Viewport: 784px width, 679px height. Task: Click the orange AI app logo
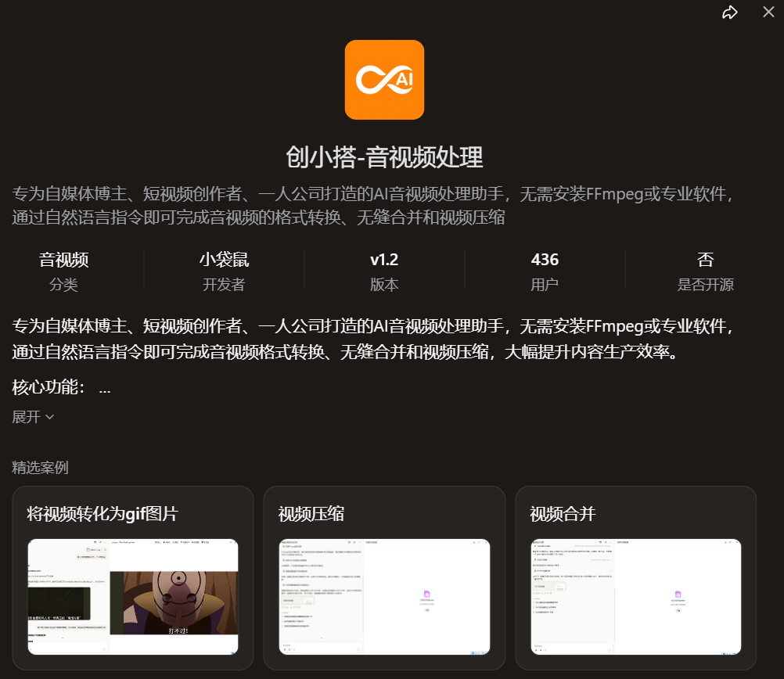coord(384,79)
